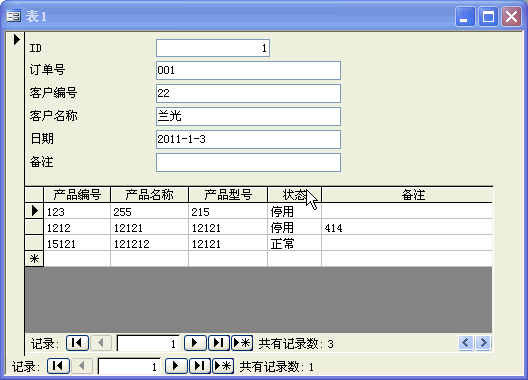528x380 pixels.
Task: Select 停用 status in row 1212
Action: pos(295,227)
